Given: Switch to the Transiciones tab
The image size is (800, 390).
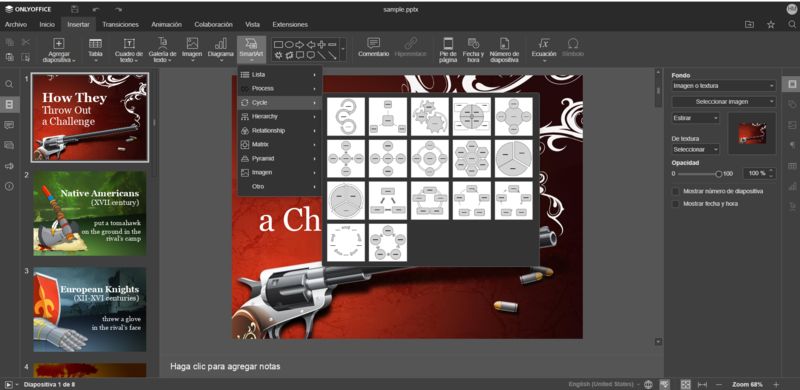Looking at the screenshot, I should click(x=120, y=25).
